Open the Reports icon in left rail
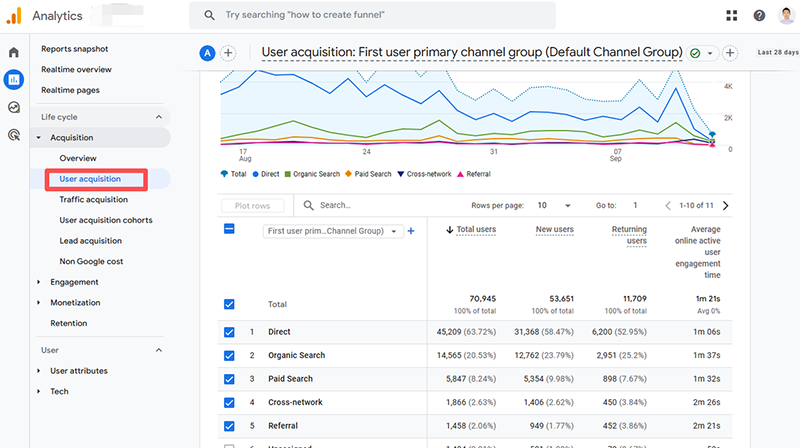 14,79
